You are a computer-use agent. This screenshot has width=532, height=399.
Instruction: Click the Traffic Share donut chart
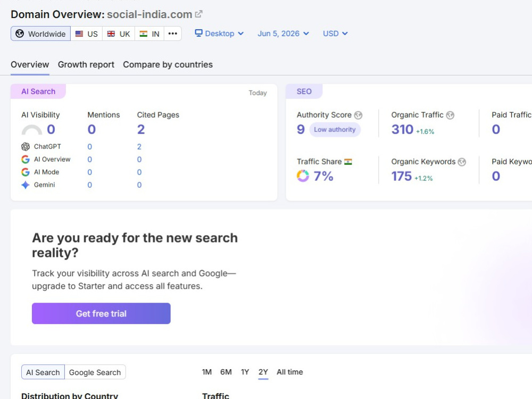(x=303, y=176)
